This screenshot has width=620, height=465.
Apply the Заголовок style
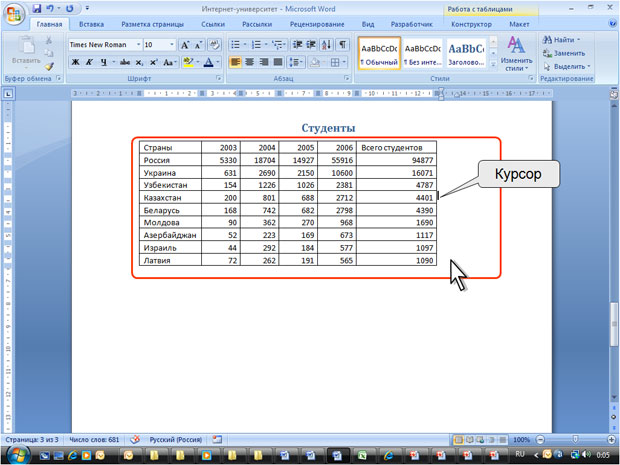[466, 53]
